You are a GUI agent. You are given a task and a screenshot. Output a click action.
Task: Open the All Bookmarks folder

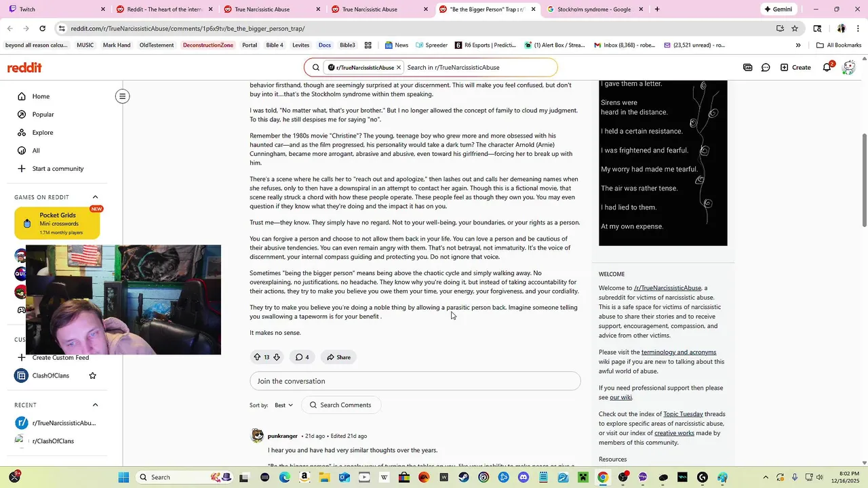point(839,45)
